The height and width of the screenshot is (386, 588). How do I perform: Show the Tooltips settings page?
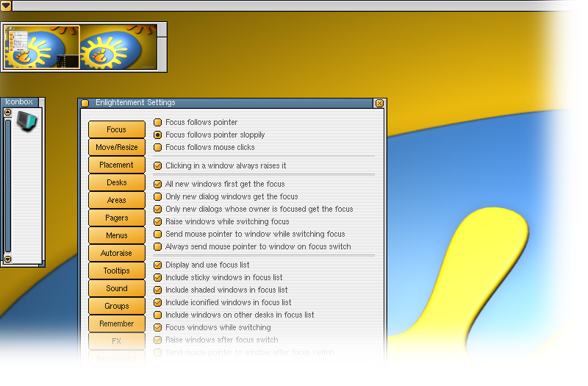[x=117, y=271]
